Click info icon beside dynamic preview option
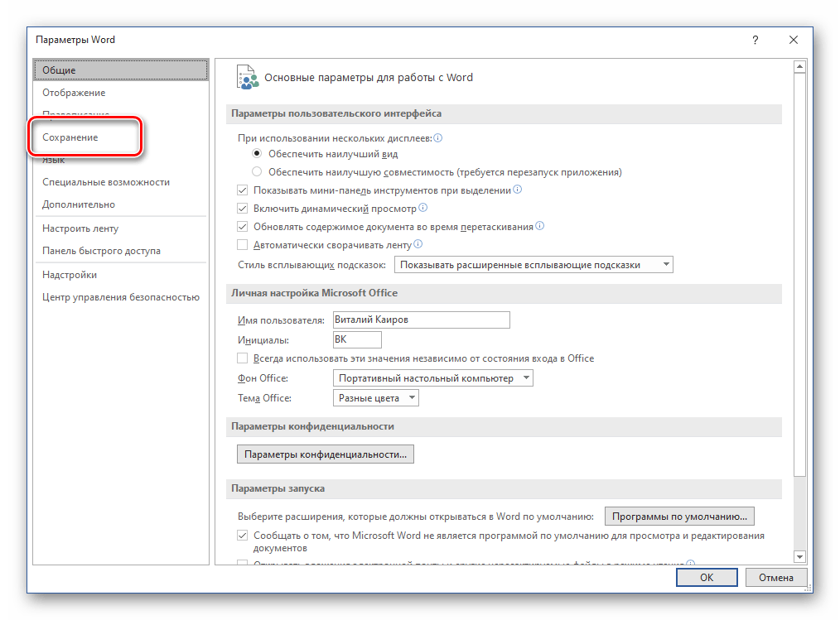The image size is (840, 620). coord(423,208)
